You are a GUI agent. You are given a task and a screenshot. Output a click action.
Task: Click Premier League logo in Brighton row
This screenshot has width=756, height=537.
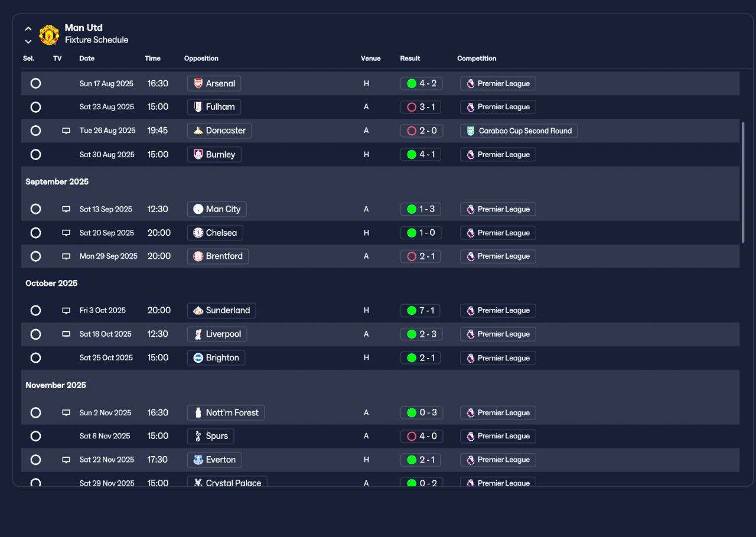470,357
